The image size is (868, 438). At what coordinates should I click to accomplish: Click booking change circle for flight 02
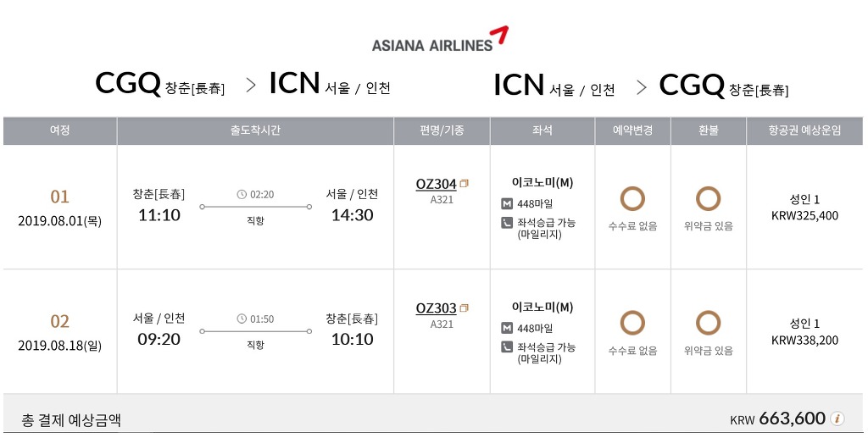click(632, 323)
